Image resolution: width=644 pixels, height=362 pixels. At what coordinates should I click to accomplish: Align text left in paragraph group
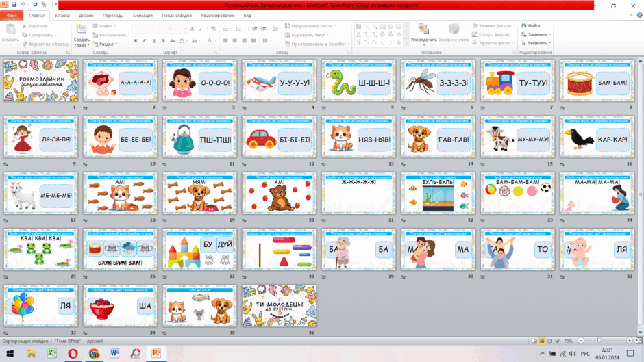pyautogui.click(x=225, y=40)
